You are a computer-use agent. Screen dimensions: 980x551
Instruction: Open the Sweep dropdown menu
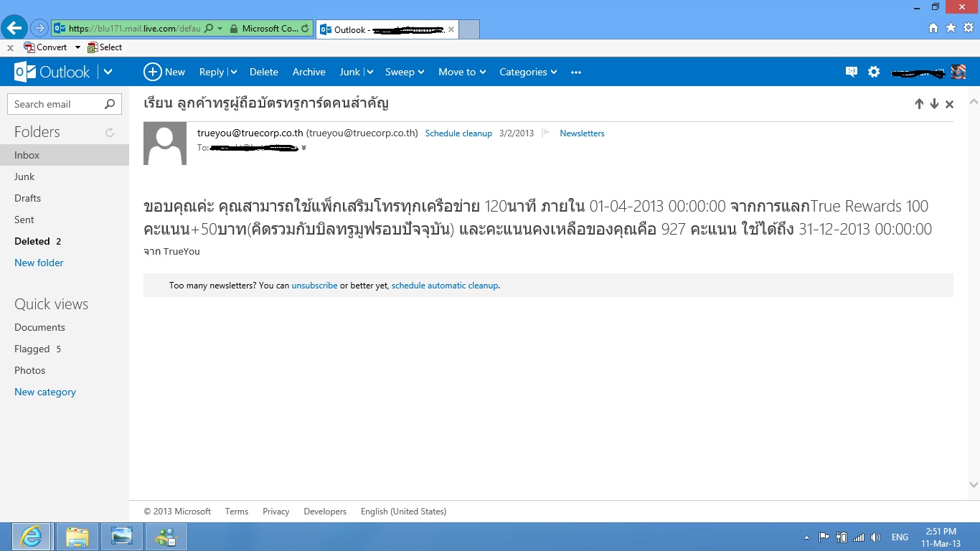(x=405, y=72)
